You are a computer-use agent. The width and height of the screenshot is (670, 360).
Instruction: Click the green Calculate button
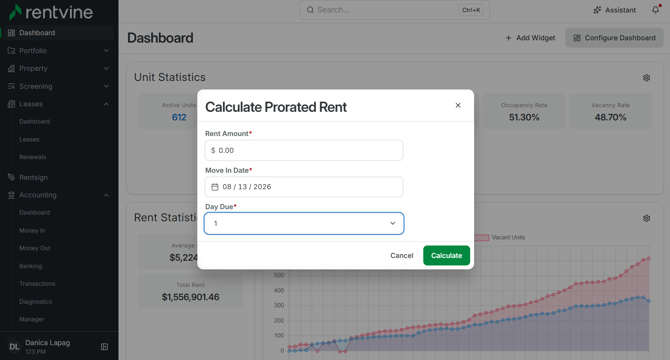[x=447, y=255]
